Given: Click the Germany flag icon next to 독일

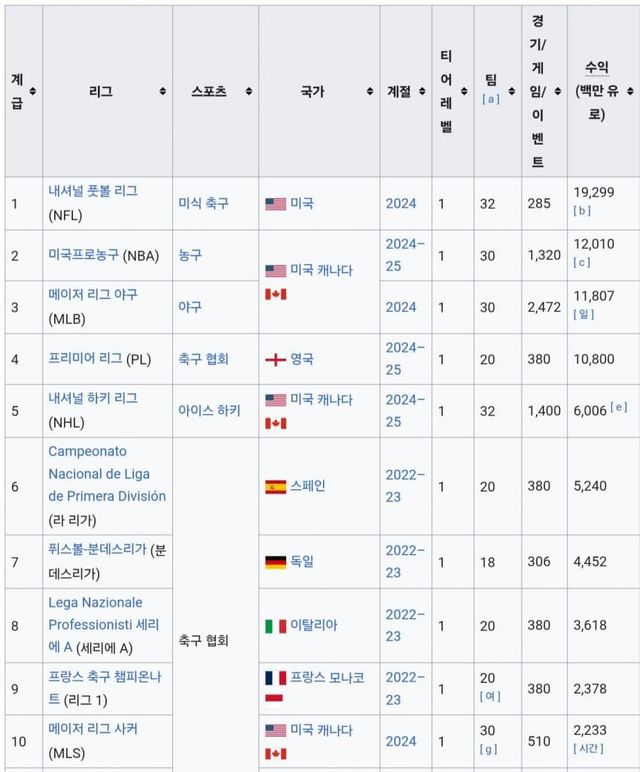Looking at the screenshot, I should [x=275, y=562].
